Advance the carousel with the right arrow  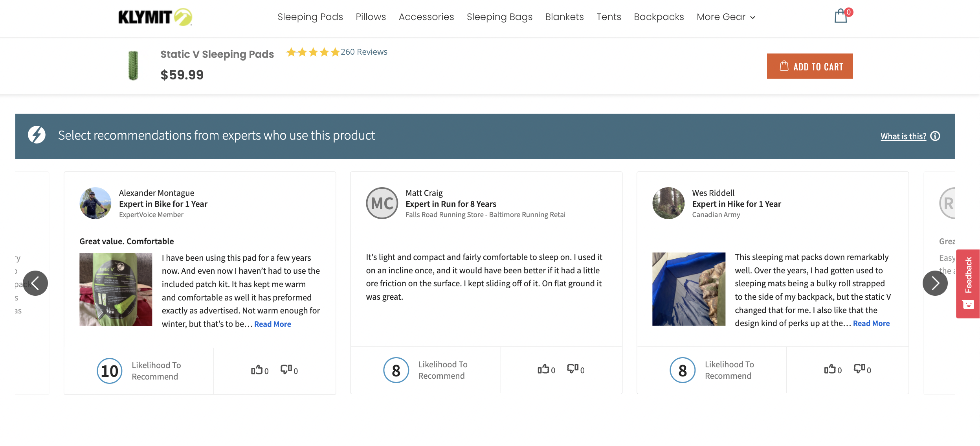click(x=935, y=283)
